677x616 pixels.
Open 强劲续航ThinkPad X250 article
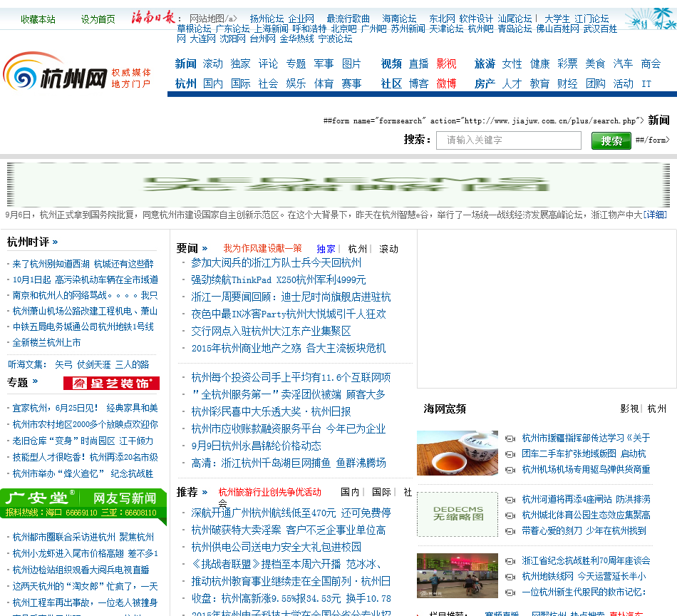[x=279, y=280]
